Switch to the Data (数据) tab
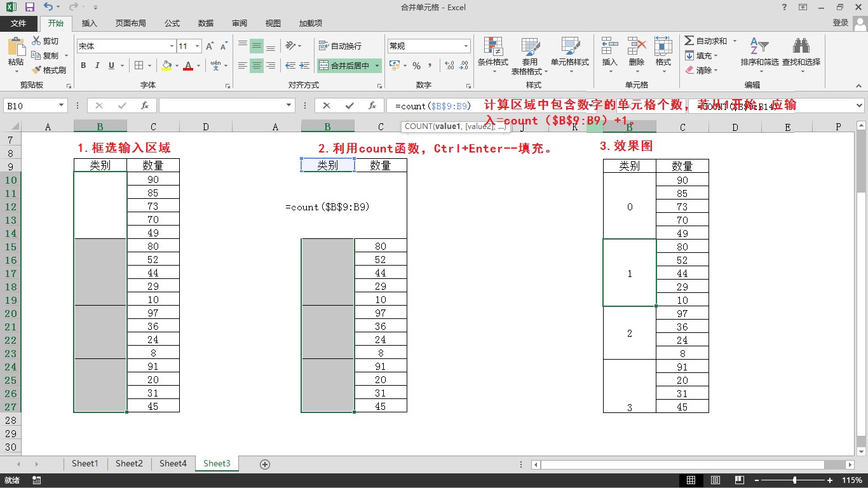This screenshot has width=868, height=488. coord(206,23)
